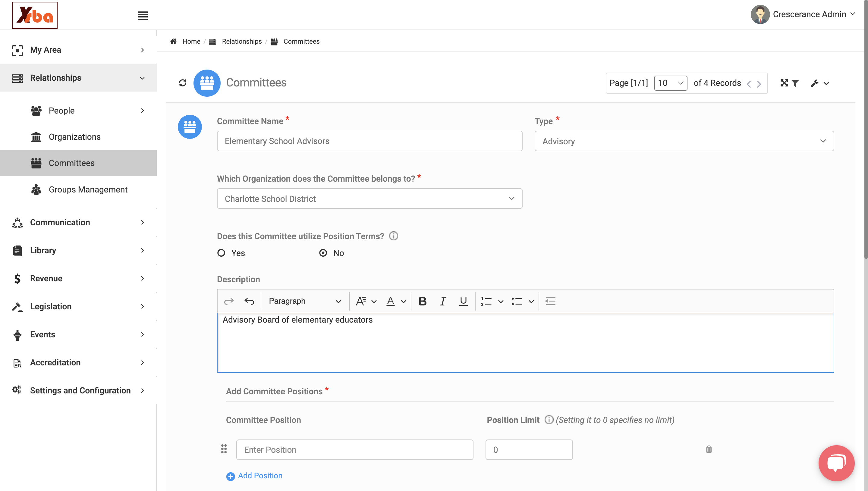Viewport: 868px width, 491px height.
Task: Delete the committee position row with trash icon
Action: [709, 449]
